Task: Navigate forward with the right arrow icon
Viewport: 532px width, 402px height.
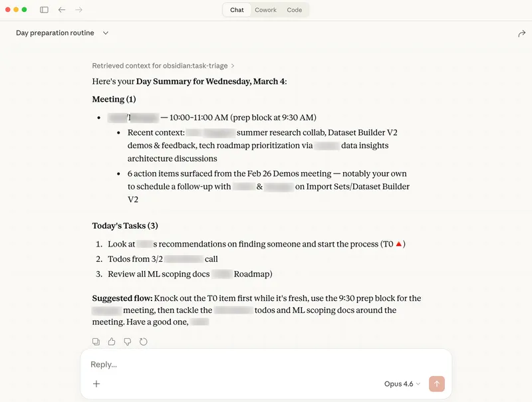Action: pos(78,10)
